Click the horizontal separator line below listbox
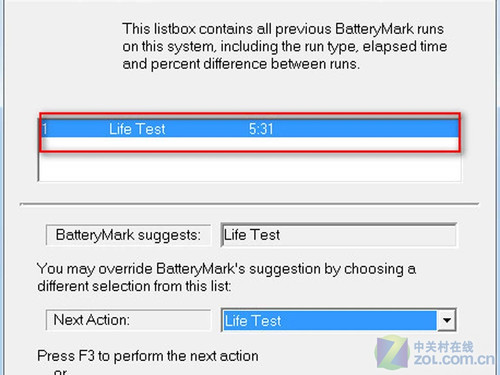 [x=249, y=204]
